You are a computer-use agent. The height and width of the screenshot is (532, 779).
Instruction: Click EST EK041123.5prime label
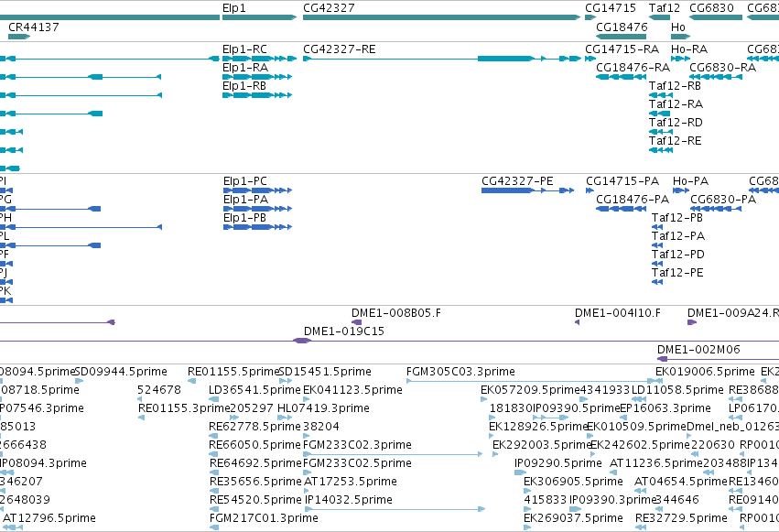(352, 390)
